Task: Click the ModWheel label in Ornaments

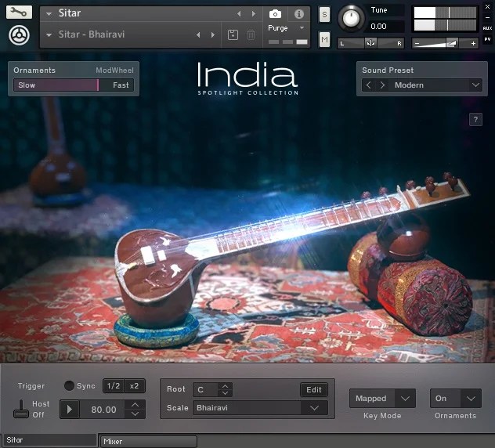Action: click(114, 70)
